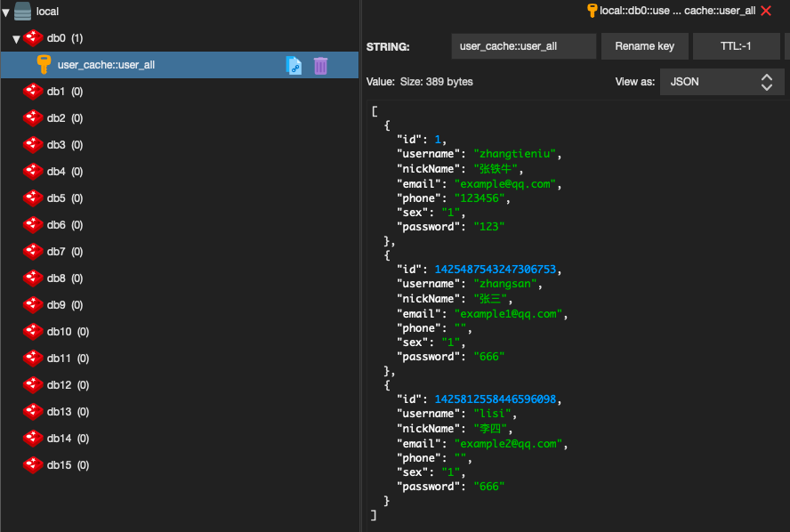Open the db10 (0) database
This screenshot has height=532, width=790.
(x=68, y=332)
